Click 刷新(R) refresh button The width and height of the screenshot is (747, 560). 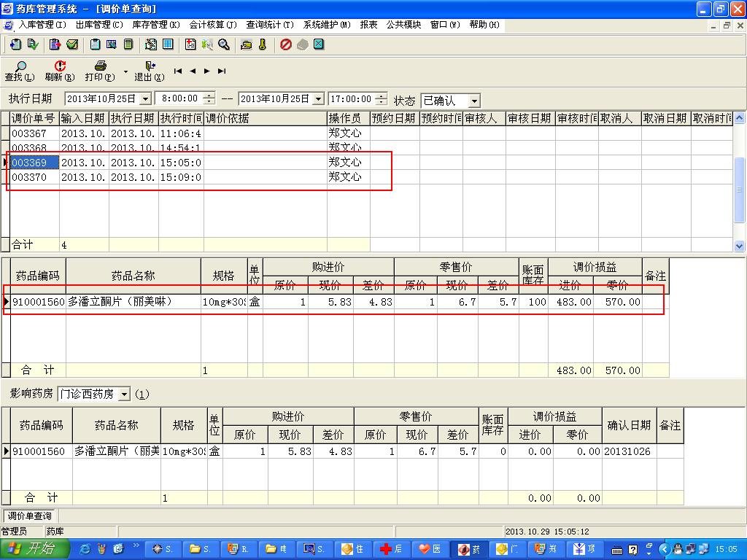pyautogui.click(x=60, y=71)
